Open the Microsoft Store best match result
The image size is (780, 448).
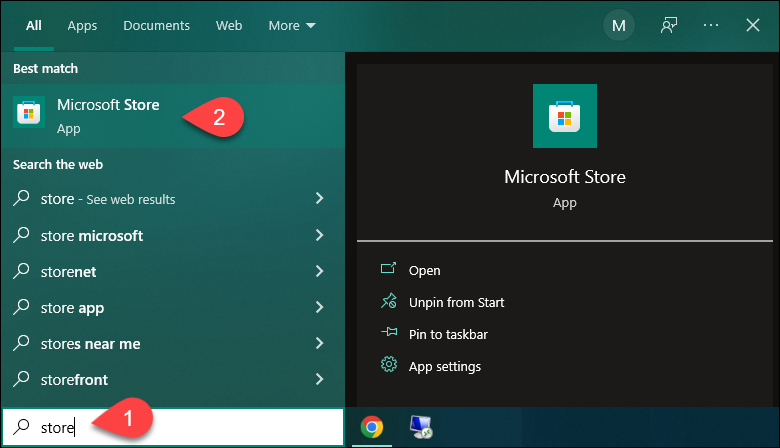click(x=173, y=116)
